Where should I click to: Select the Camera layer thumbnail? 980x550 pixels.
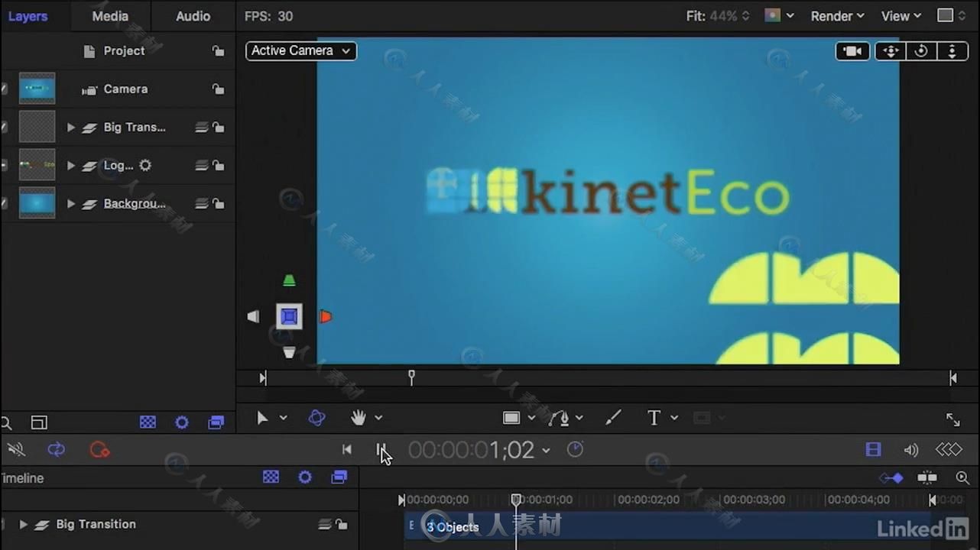coord(37,89)
